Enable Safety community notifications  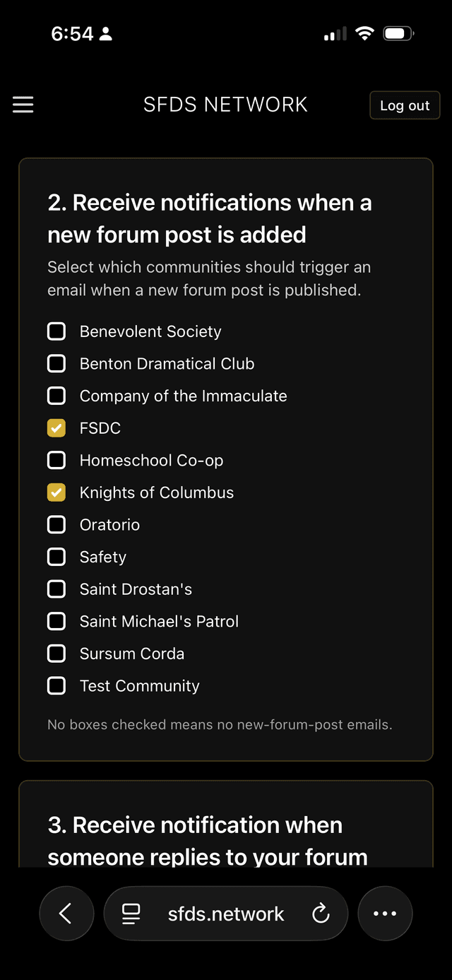coord(56,556)
